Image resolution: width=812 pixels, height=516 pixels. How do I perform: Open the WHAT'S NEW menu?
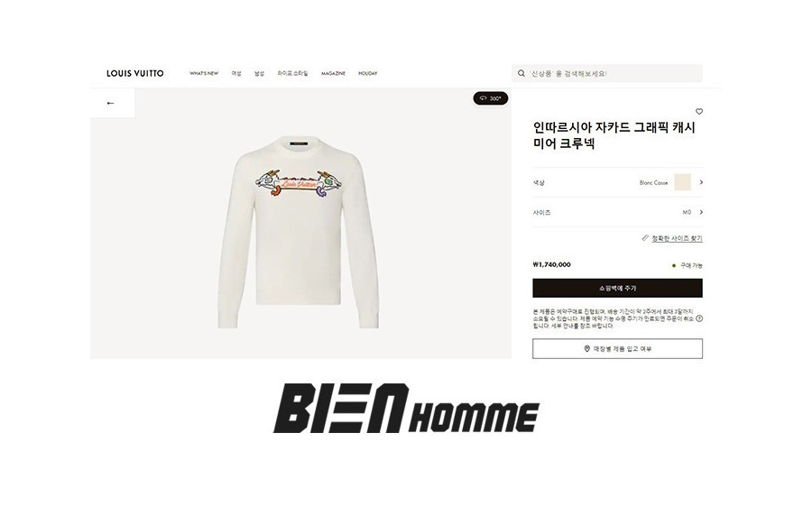[204, 73]
